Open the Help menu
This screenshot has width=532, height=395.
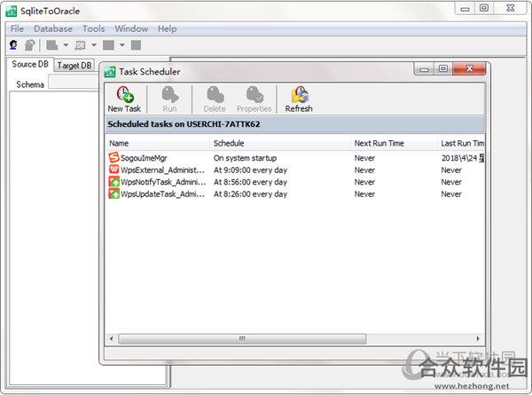167,28
